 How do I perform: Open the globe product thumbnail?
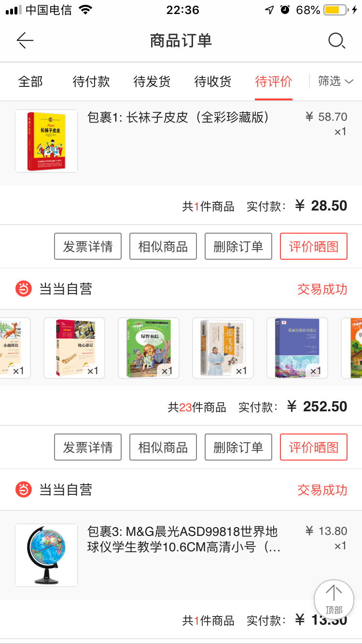click(46, 555)
